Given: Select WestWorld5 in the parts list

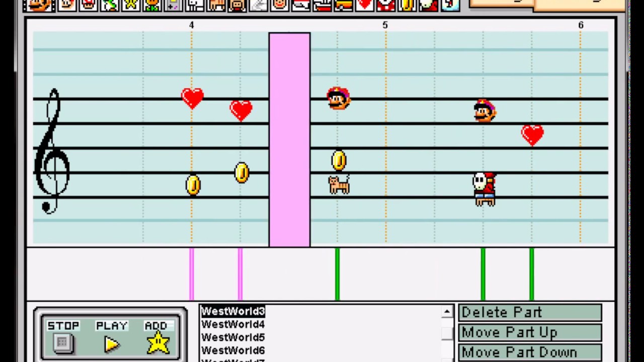Looking at the screenshot, I should coord(232,337).
